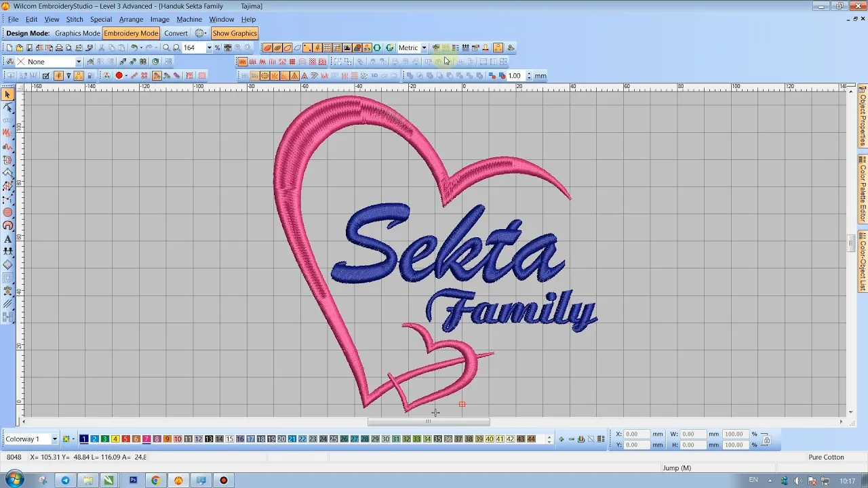Screen dimensions: 868x488
Task: Click the 1.00 mm value field
Action: [515, 76]
